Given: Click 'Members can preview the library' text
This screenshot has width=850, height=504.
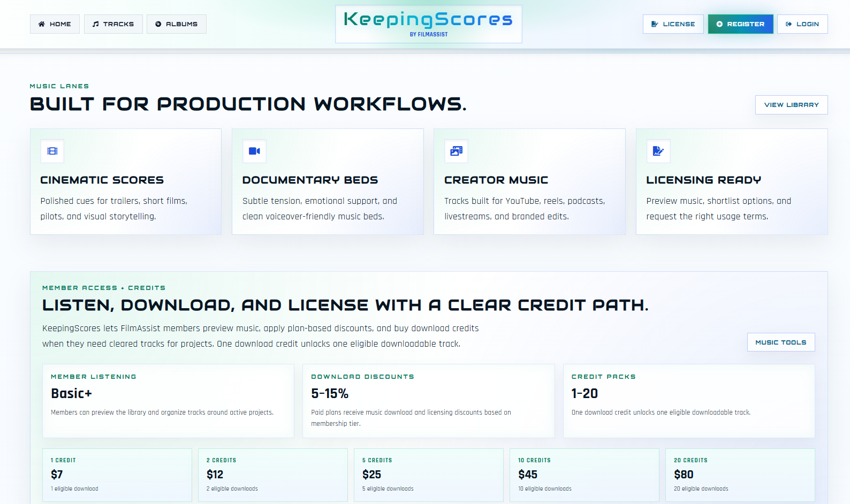Looking at the screenshot, I should (x=162, y=413).
